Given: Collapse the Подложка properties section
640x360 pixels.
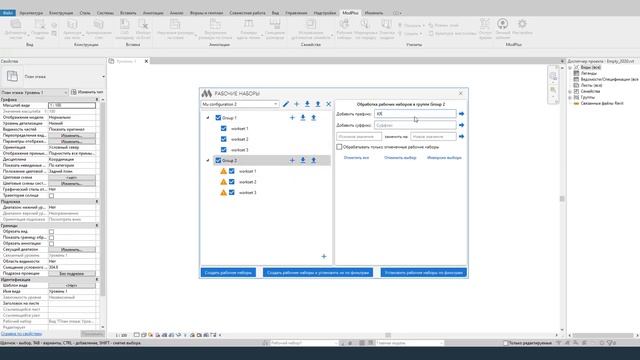Looking at the screenshot, I should point(97,202).
